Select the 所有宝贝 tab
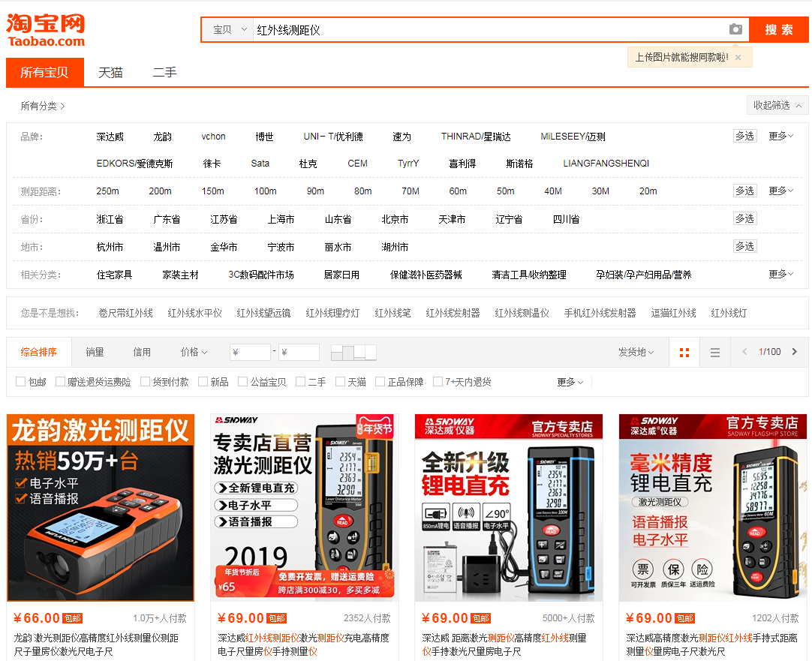Image resolution: width=812 pixels, height=661 pixels. click(44, 72)
